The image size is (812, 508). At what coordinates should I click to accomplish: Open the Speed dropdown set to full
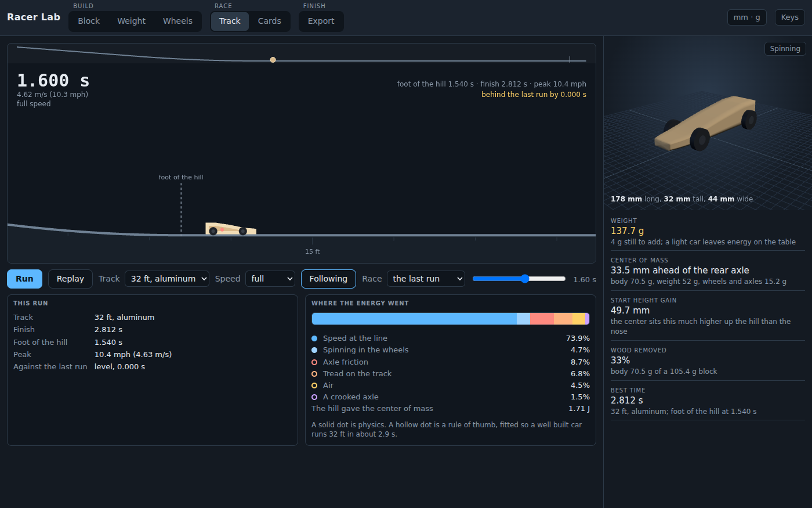[270, 279]
